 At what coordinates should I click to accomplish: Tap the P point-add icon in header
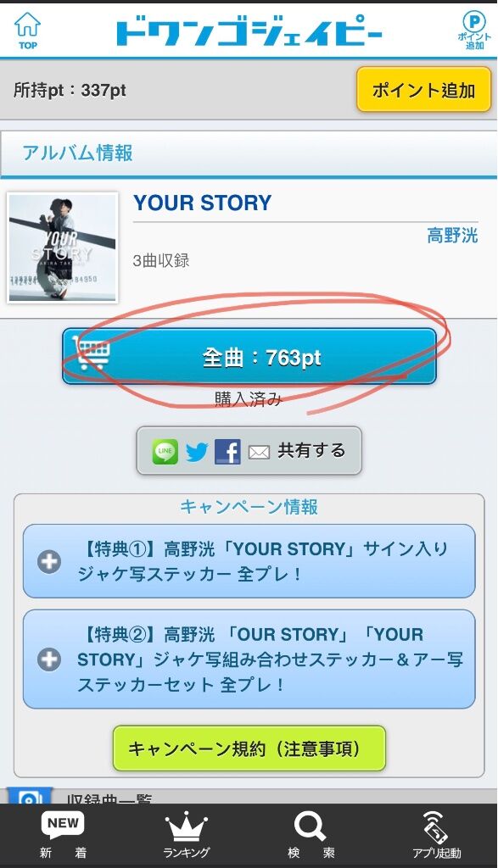(x=474, y=31)
